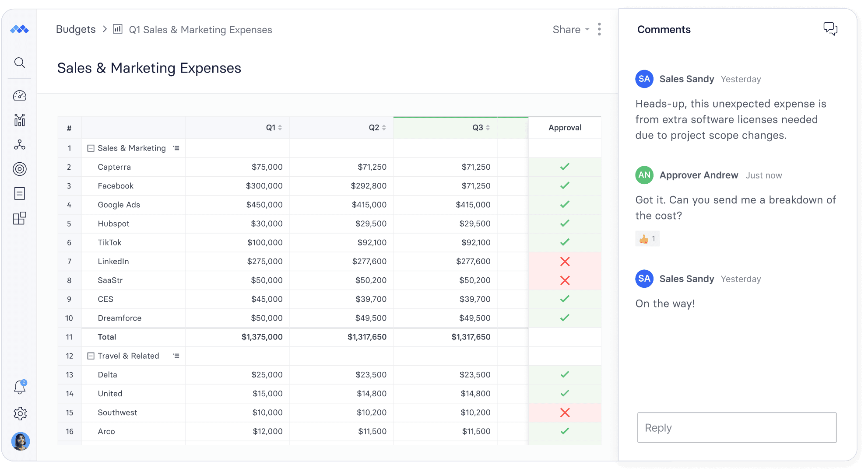Navigate to Budgets via the breadcrumb
The width and height of the screenshot is (868, 475).
75,29
